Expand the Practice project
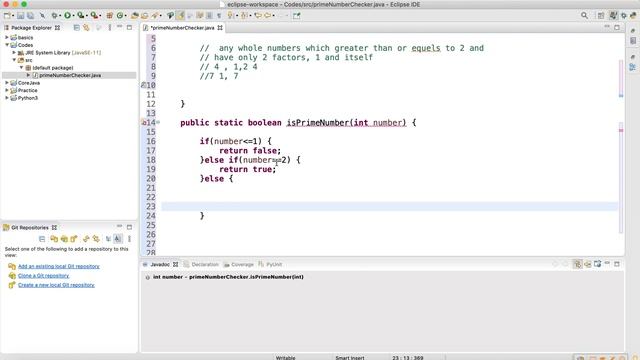The height and width of the screenshot is (360, 640). (x=7, y=90)
